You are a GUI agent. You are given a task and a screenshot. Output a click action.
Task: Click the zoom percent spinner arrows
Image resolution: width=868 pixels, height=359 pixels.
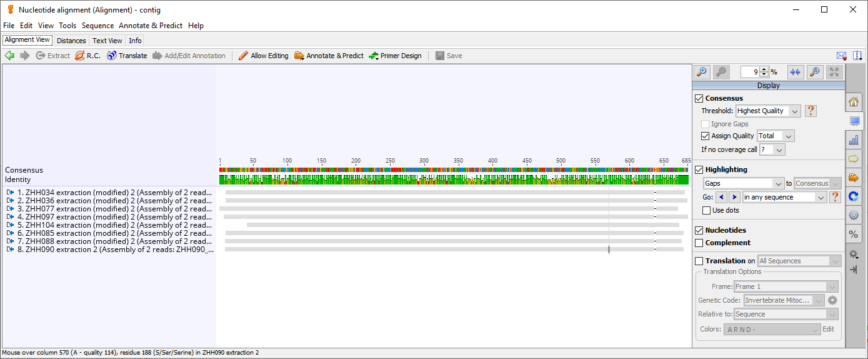point(764,72)
